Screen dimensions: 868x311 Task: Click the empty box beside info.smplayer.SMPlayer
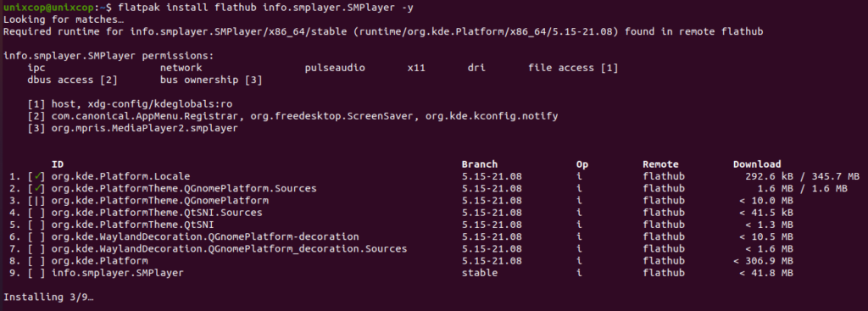pos(36,273)
